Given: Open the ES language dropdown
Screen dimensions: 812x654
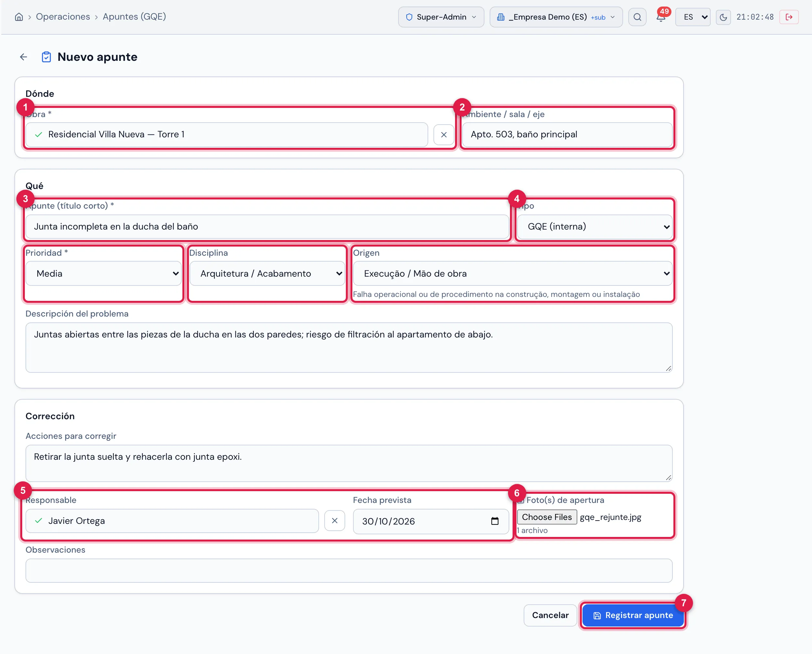Looking at the screenshot, I should click(693, 17).
